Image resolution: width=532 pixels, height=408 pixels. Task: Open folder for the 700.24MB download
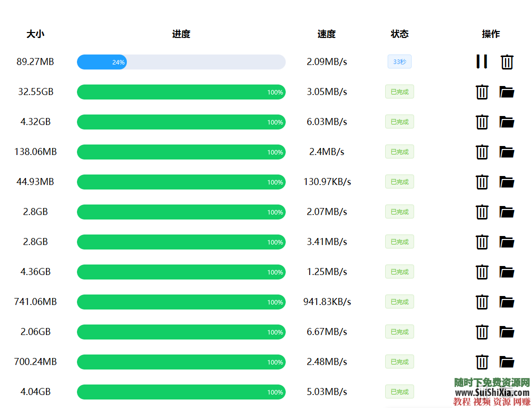click(507, 362)
